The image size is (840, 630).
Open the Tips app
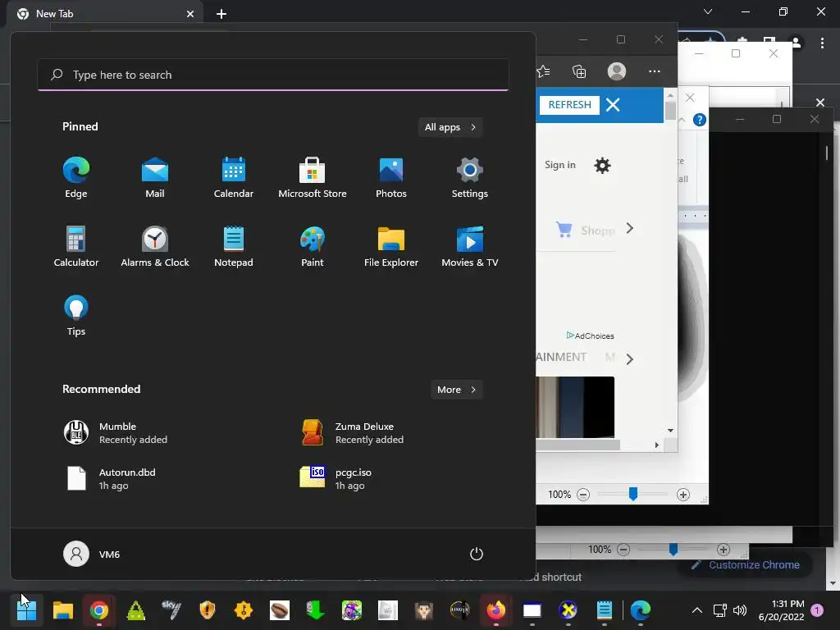(76, 316)
